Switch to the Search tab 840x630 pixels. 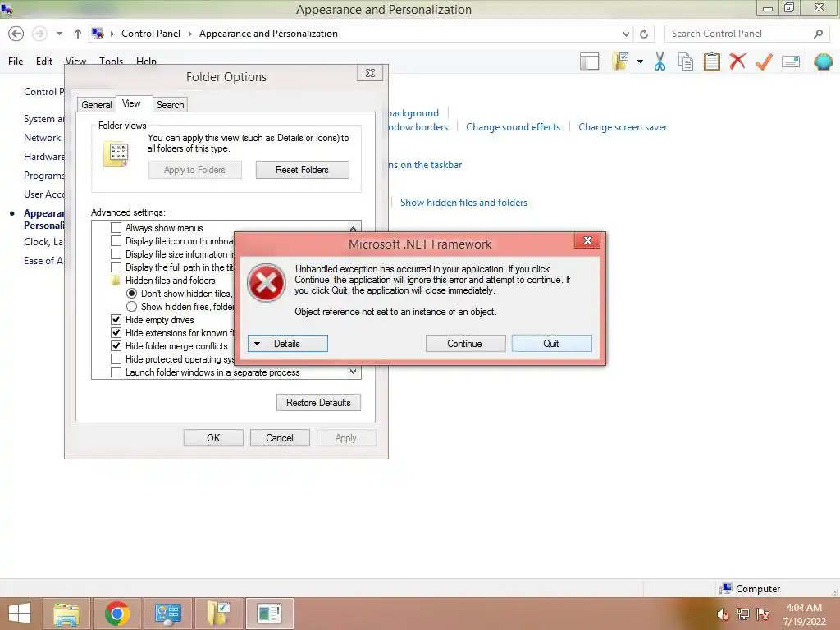(171, 104)
